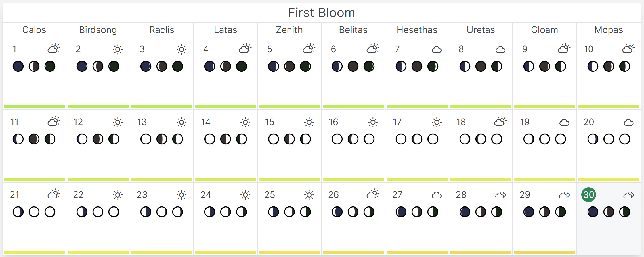Click the sun icon on day 15

click(309, 122)
